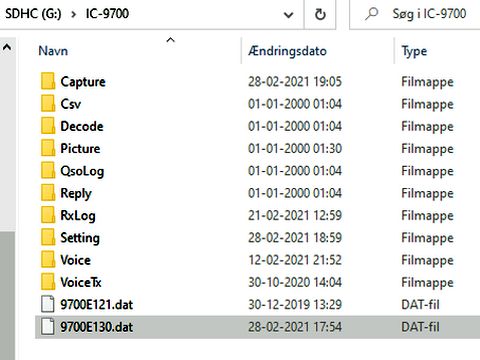Screen dimensions: 480x360
Task: Select the Csv folder name
Action: [71, 104]
